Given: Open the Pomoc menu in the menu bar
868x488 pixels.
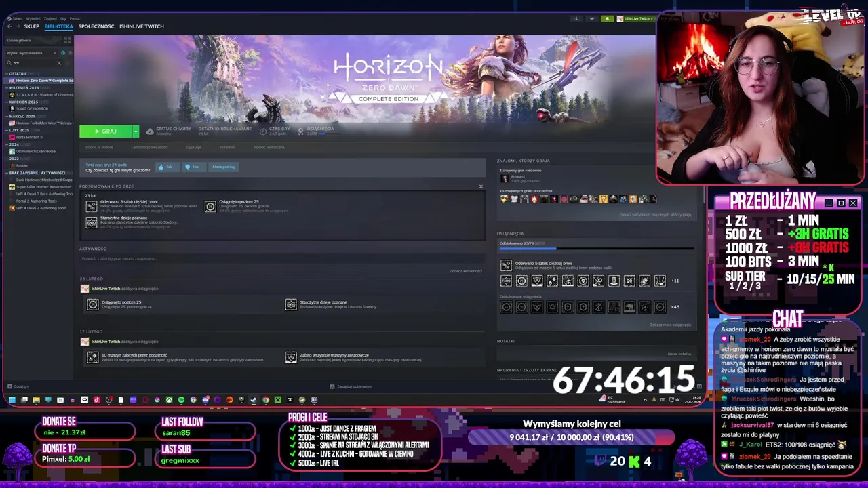Looking at the screenshot, I should pos(75,18).
